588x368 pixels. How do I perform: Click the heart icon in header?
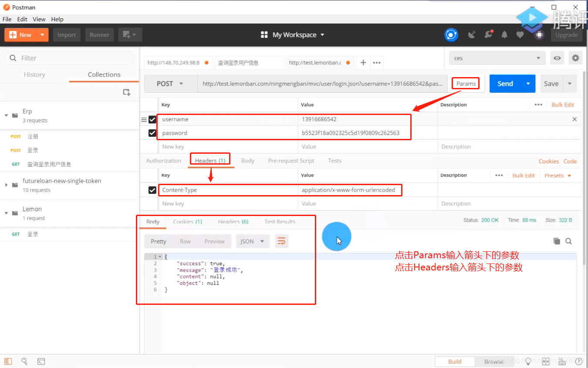click(x=520, y=35)
